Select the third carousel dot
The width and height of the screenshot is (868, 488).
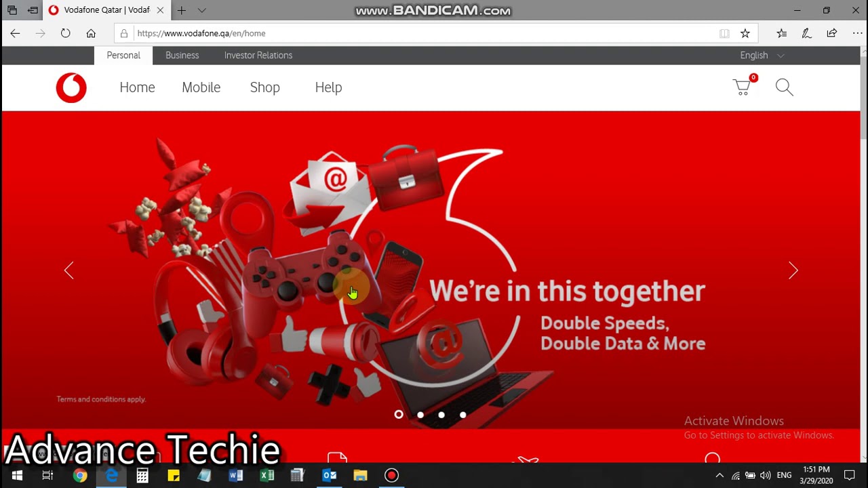click(441, 414)
